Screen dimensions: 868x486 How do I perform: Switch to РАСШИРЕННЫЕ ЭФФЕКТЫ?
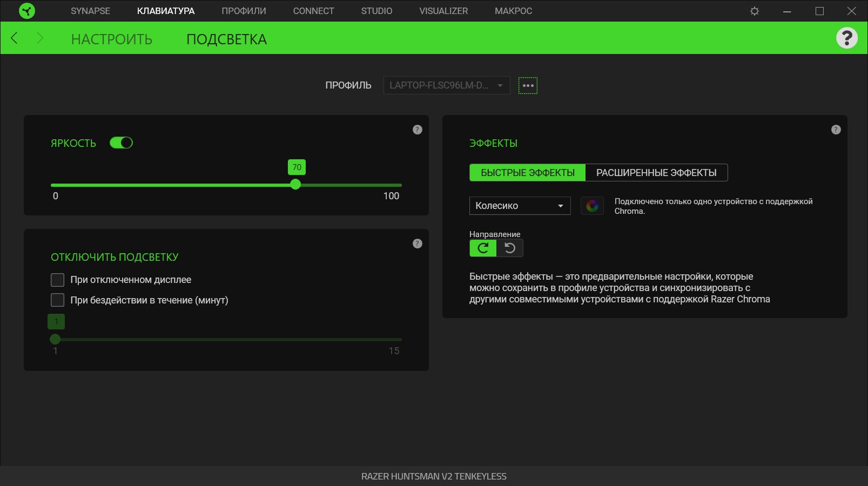pos(656,173)
